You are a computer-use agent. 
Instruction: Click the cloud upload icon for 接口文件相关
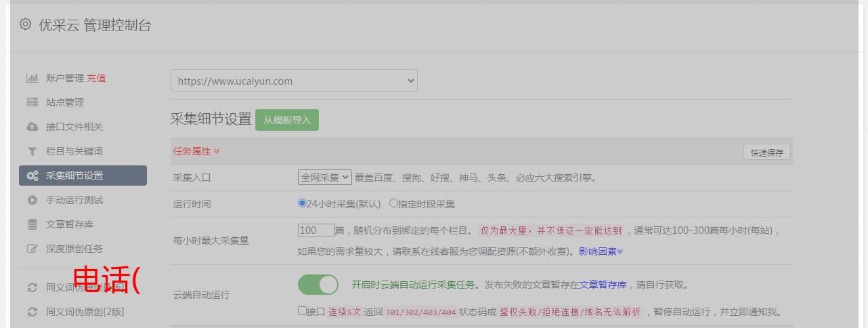pos(32,127)
